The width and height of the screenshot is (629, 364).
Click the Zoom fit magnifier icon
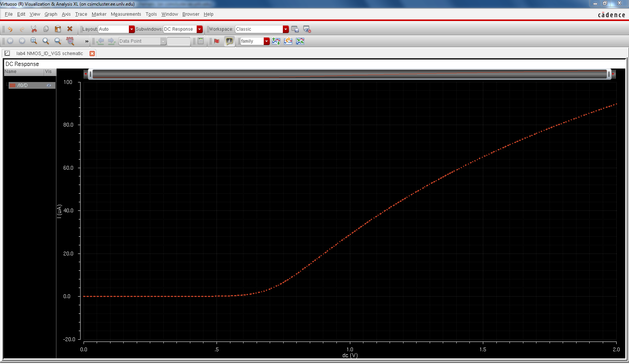34,41
